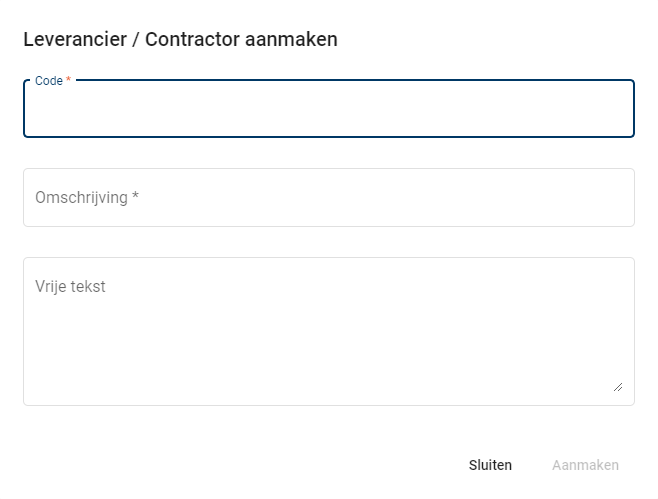658x499 pixels.
Task: Click into the Omschrijving field
Action: click(x=328, y=198)
